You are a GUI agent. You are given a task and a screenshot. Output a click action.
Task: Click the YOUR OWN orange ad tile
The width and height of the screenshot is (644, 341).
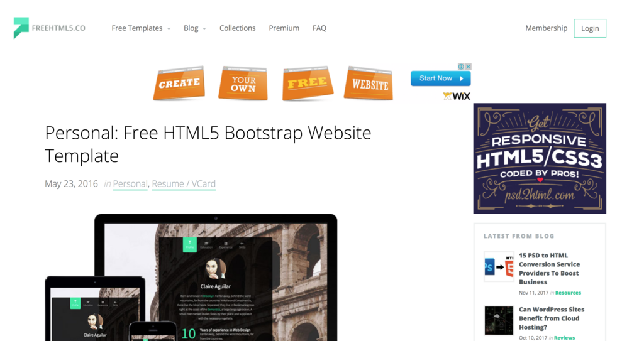pyautogui.click(x=243, y=84)
